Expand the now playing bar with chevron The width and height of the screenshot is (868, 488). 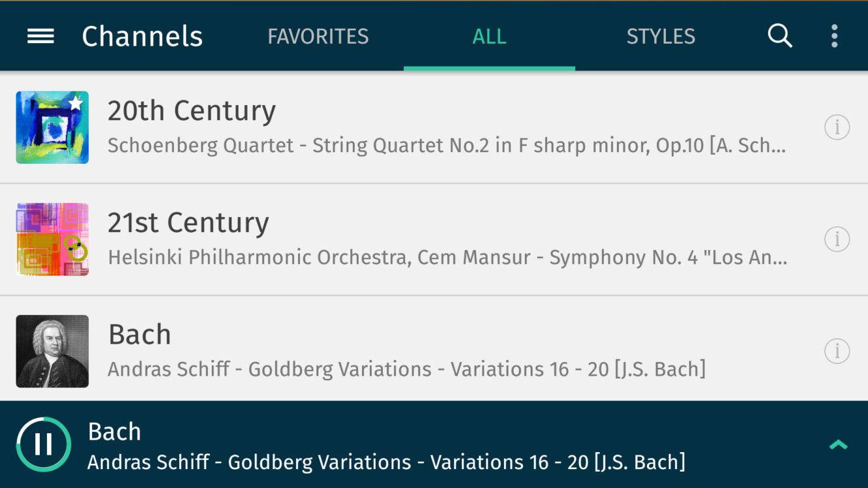coord(838,445)
